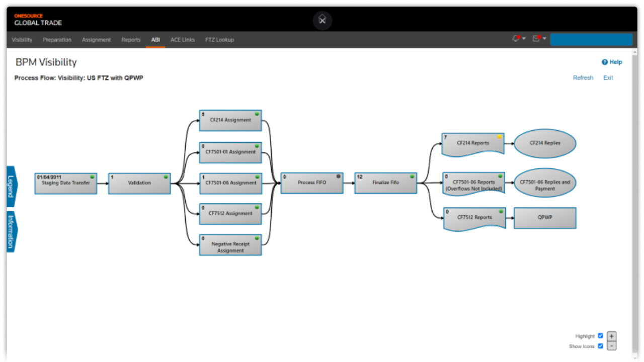Expand the Legend side panel
The width and height of the screenshot is (644, 362).
click(x=11, y=186)
